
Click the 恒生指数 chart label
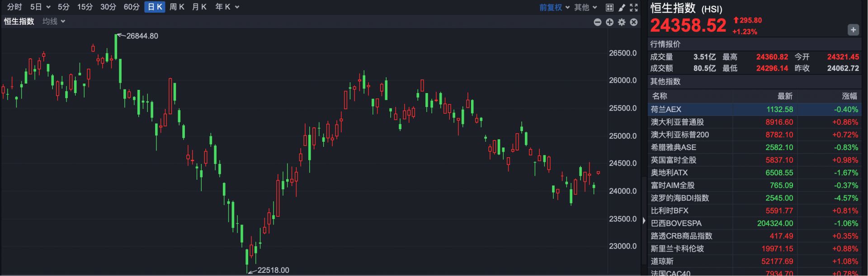pos(19,21)
